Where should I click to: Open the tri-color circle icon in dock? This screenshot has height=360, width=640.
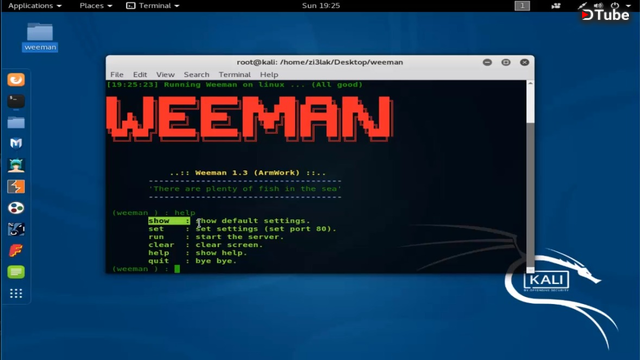point(16,208)
